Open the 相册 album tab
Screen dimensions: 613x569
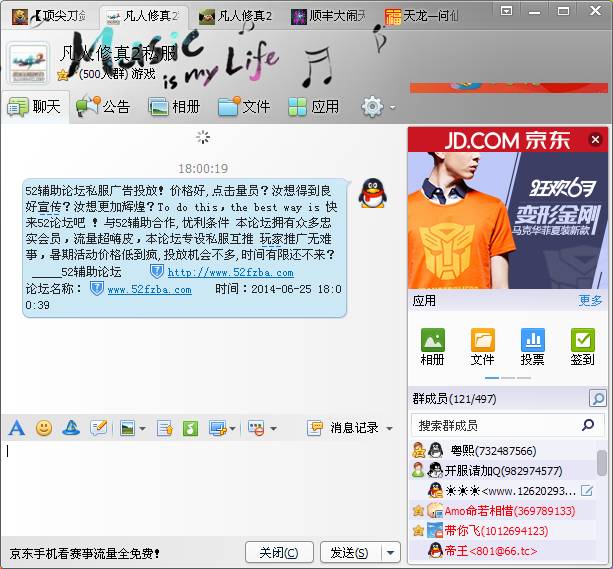[x=174, y=106]
